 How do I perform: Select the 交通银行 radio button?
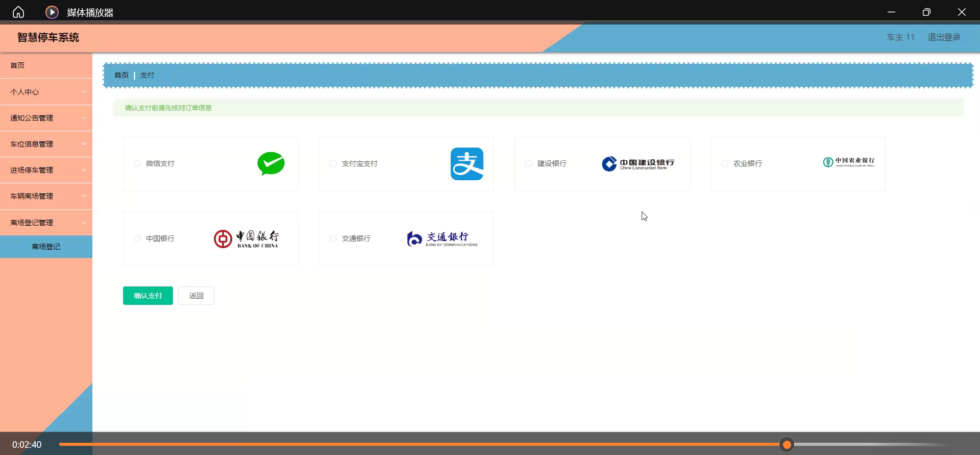point(333,238)
